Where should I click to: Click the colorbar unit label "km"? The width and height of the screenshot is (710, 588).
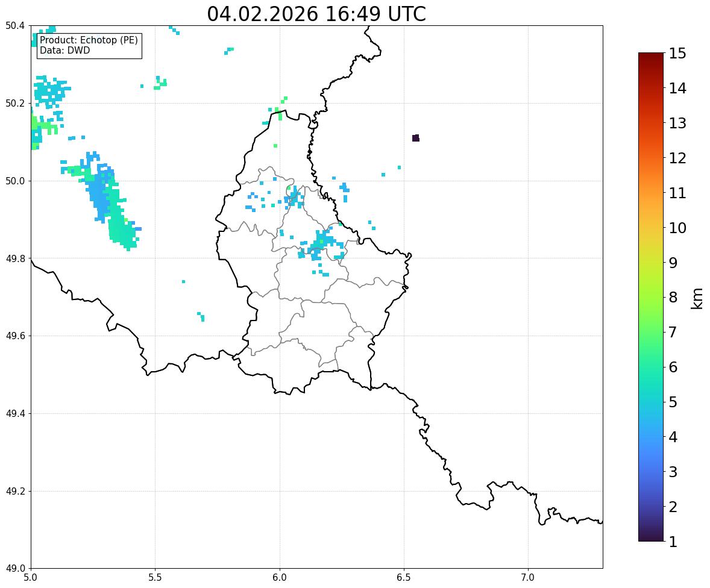click(x=697, y=298)
